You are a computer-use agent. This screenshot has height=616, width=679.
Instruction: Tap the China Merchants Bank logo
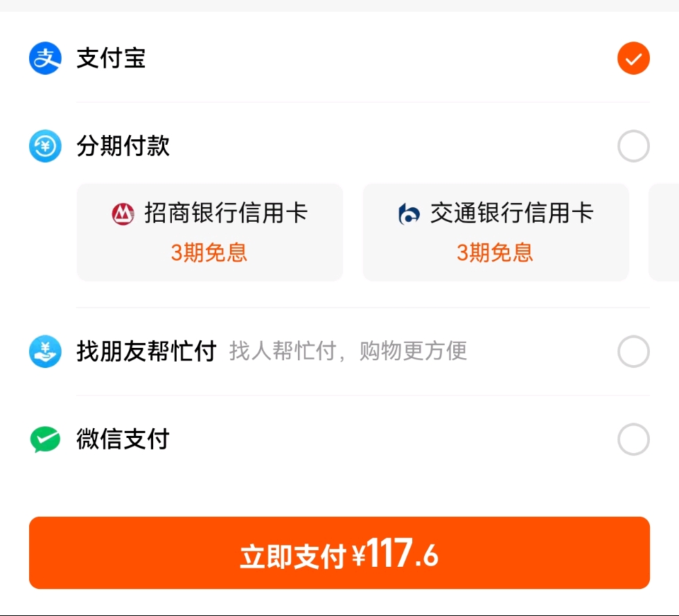(x=123, y=213)
